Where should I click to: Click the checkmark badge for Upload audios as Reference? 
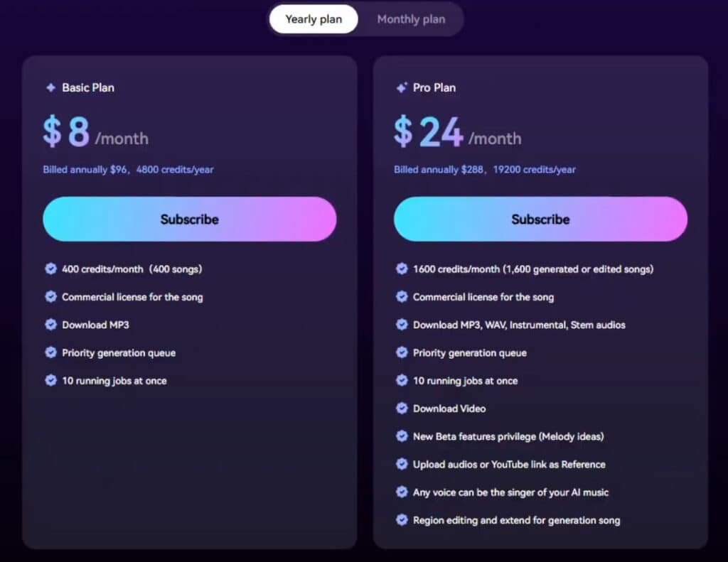pos(402,464)
